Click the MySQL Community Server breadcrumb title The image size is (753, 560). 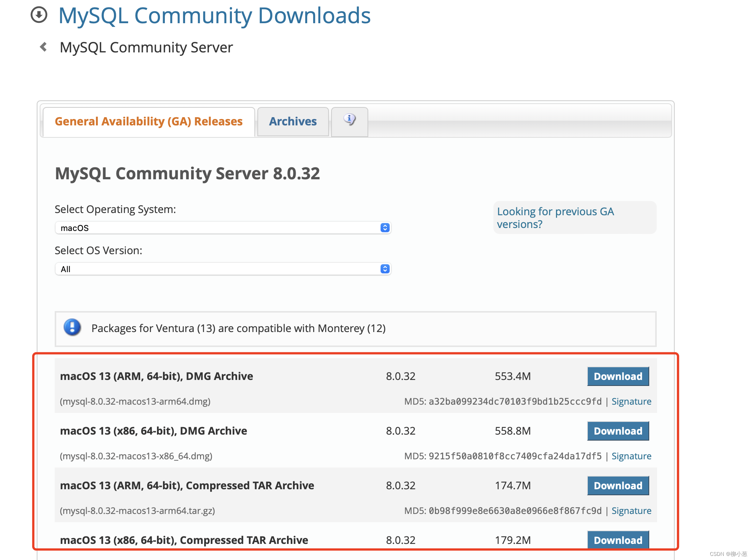[x=146, y=48]
